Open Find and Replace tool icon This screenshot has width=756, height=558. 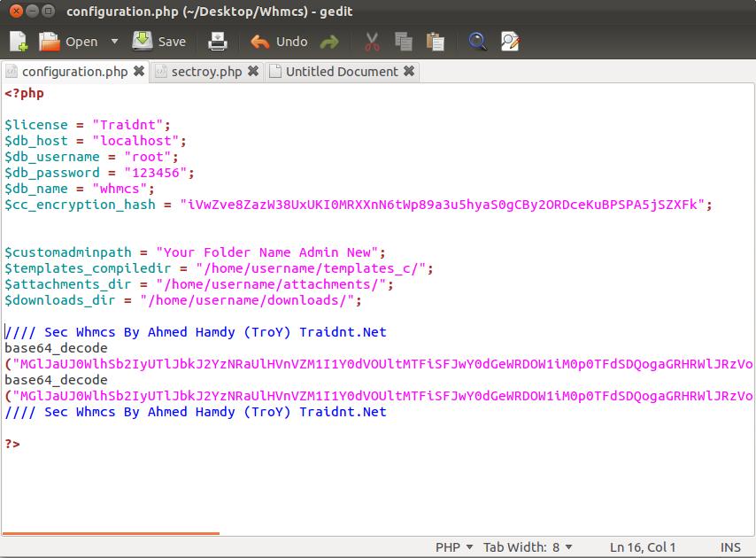click(510, 42)
